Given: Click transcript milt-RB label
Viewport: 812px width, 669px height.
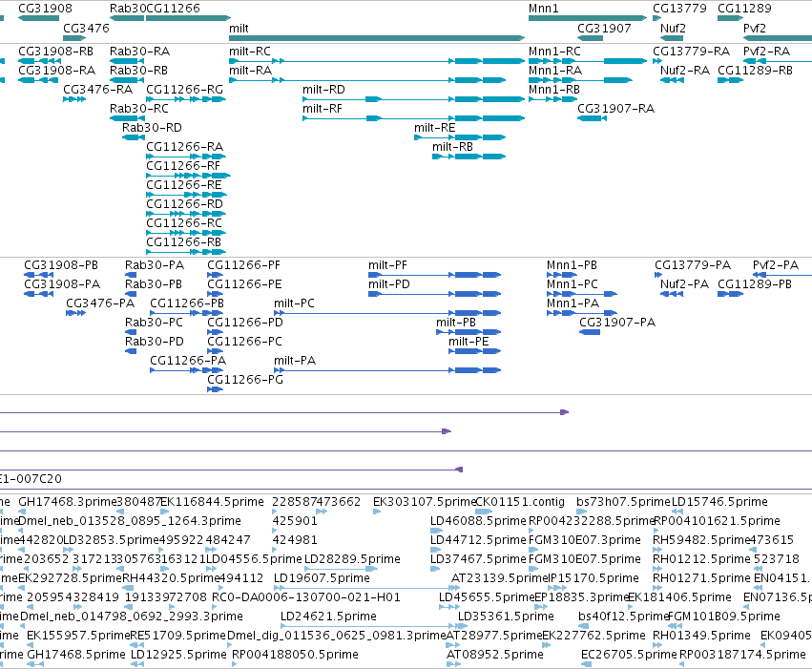Looking at the screenshot, I should [452, 147].
